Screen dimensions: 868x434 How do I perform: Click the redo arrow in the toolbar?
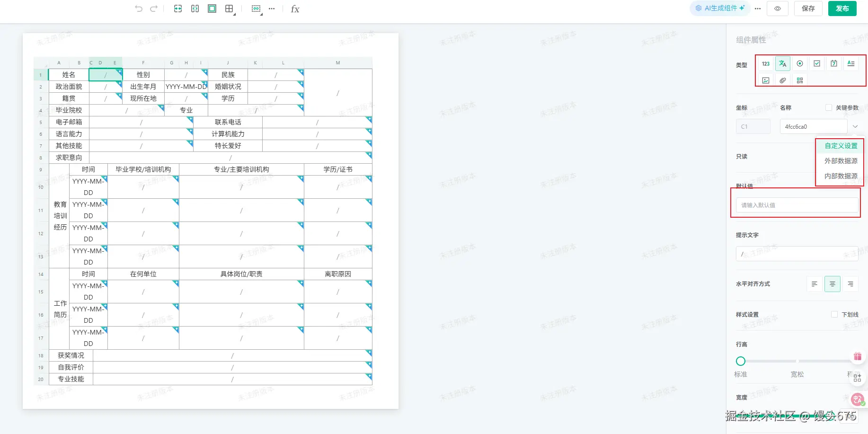point(154,9)
